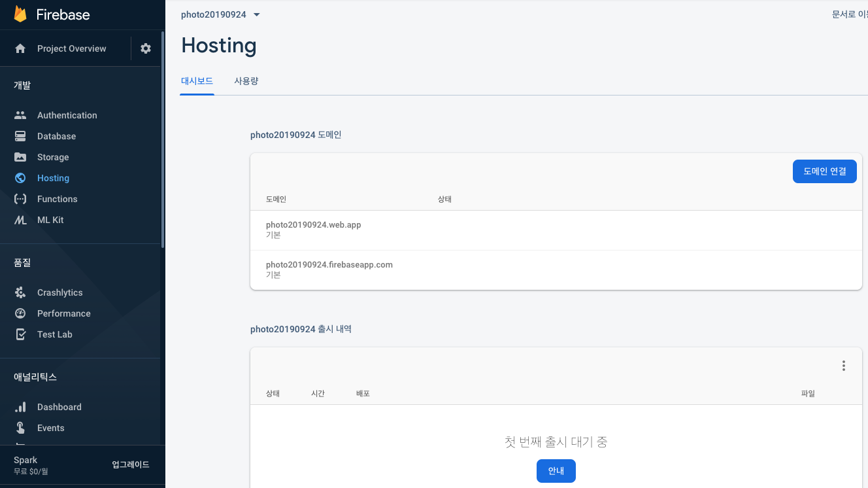Click the Firebase flame logo
Screen dimensions: 868x488
click(x=20, y=14)
